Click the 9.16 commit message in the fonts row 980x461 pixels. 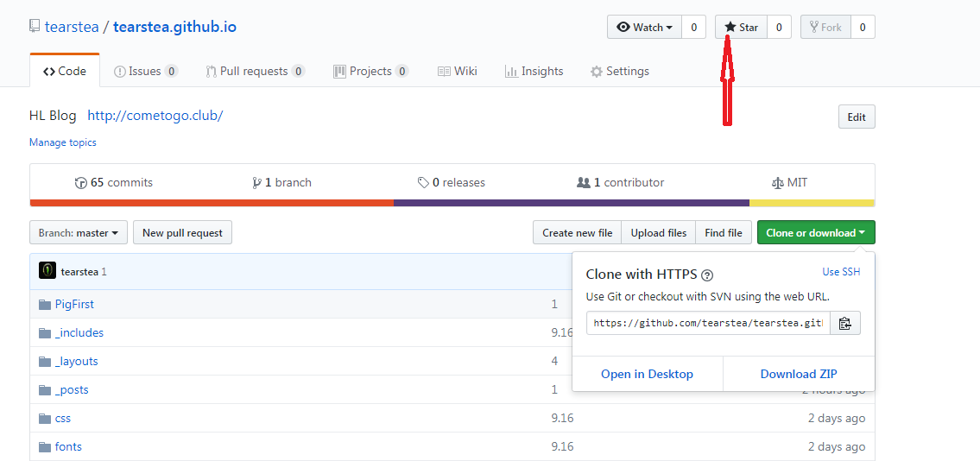pos(562,446)
